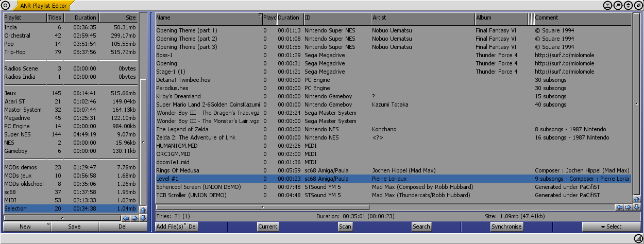The height and width of the screenshot is (244, 644).
Task: Click the titles list scroll-down arrow
Action: 637,207
